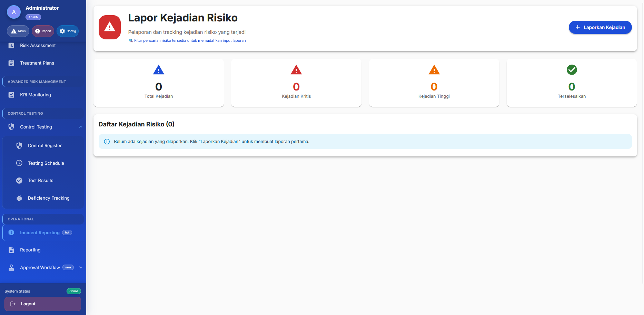Click the orange Kejadian Tinggi warning icon
The width and height of the screenshot is (644, 315).
(434, 70)
